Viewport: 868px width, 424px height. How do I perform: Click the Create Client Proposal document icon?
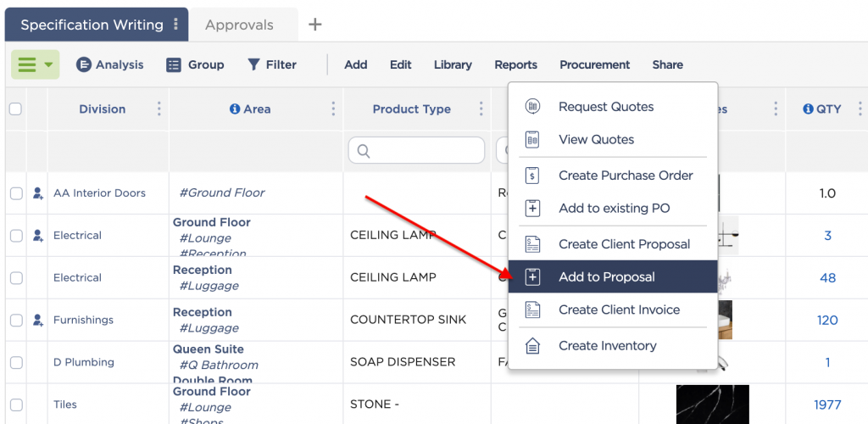[532, 244]
